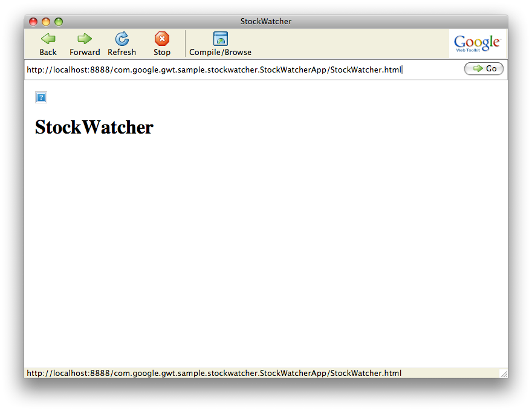
Task: Click the StockWatcher window title bar text
Action: tap(266, 22)
